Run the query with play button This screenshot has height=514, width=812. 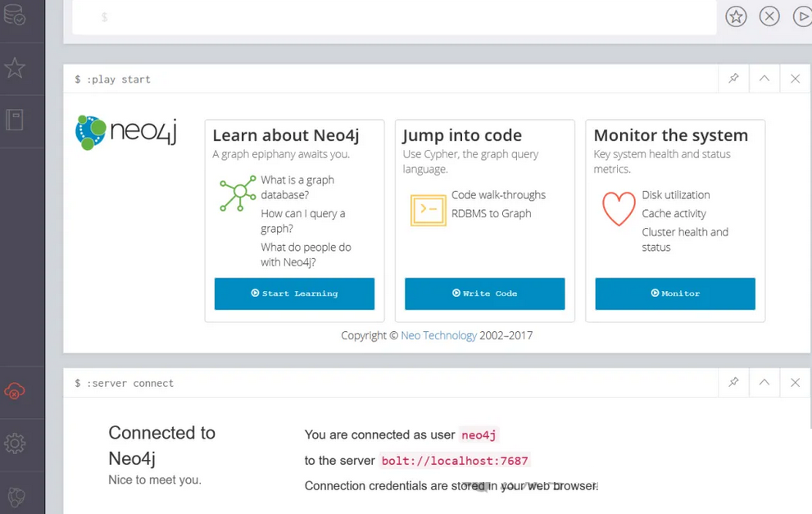pos(801,16)
